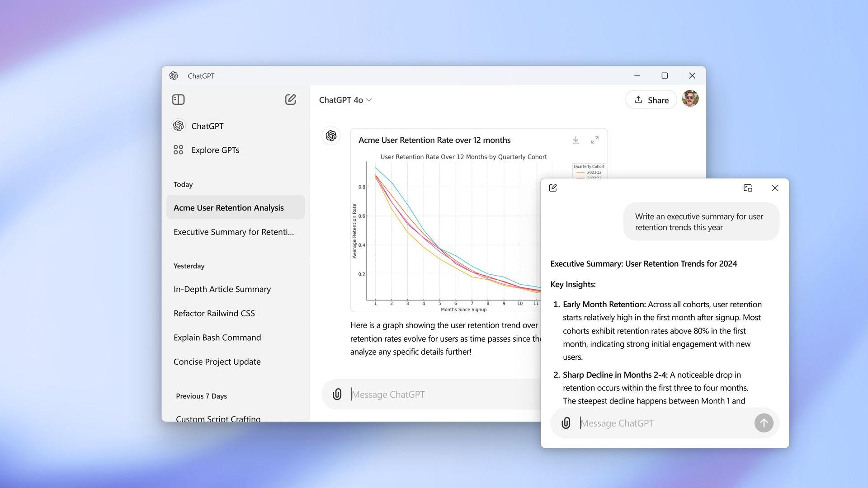868x488 pixels.
Task: Click user profile avatar icon
Action: click(690, 99)
